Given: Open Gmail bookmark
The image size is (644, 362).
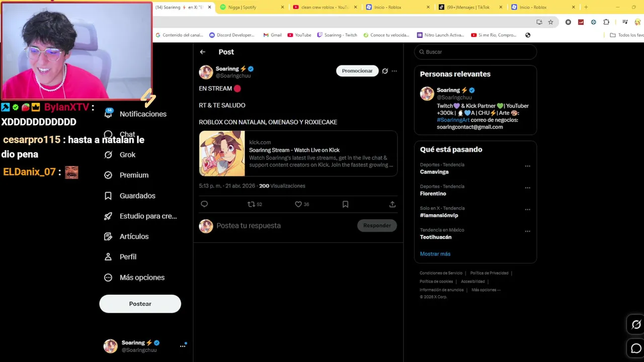Looking at the screenshot, I should pyautogui.click(x=272, y=35).
